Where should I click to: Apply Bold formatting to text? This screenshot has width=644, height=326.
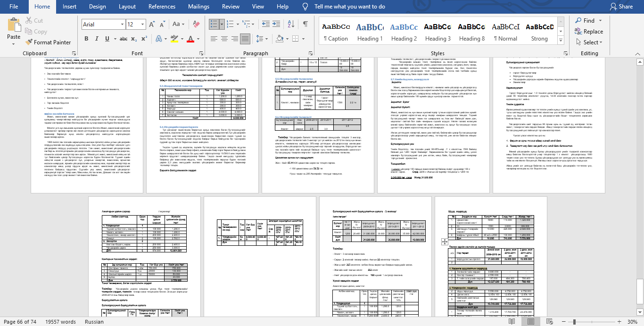[86, 38]
